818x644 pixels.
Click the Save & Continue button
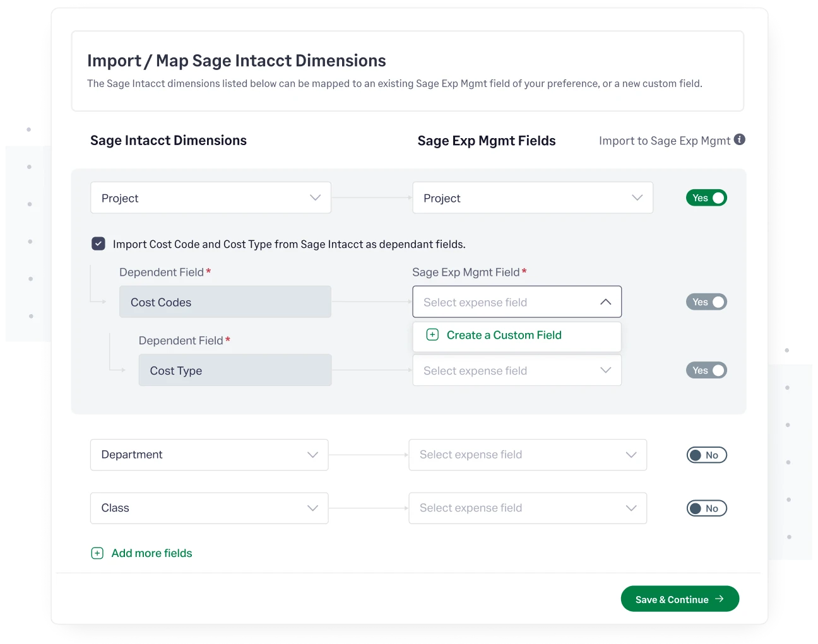tap(680, 599)
